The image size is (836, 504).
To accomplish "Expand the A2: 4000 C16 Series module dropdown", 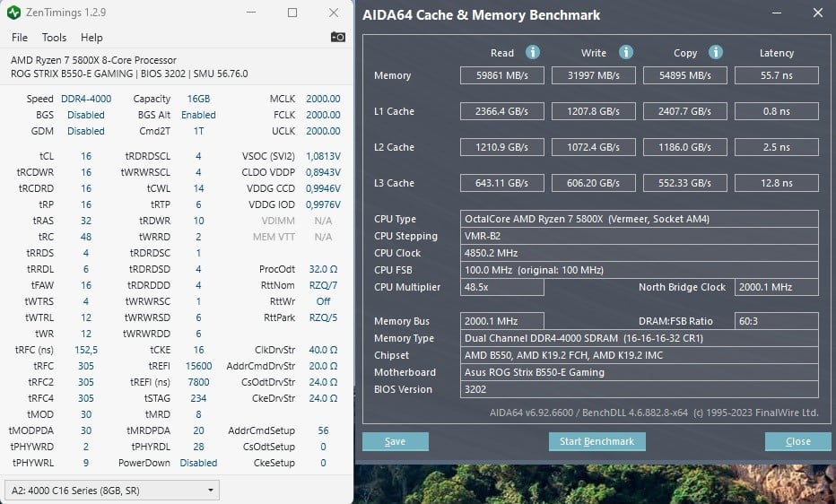I will pos(112,491).
